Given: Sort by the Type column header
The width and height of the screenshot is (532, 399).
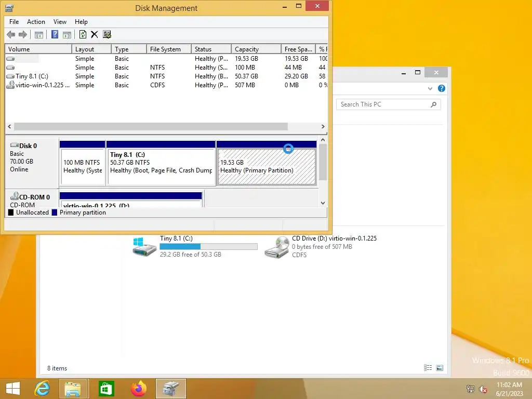Looking at the screenshot, I should (129, 49).
